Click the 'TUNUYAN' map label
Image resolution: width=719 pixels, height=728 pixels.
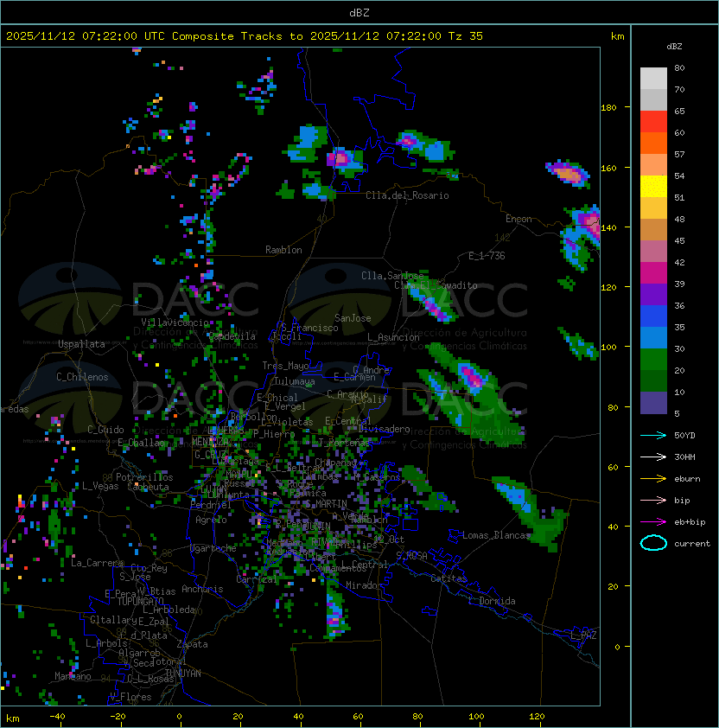(x=183, y=674)
